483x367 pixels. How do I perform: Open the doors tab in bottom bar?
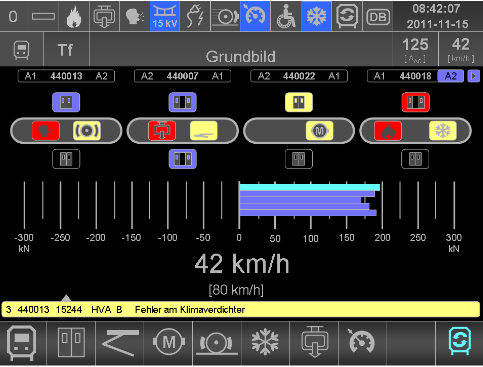[71, 343]
